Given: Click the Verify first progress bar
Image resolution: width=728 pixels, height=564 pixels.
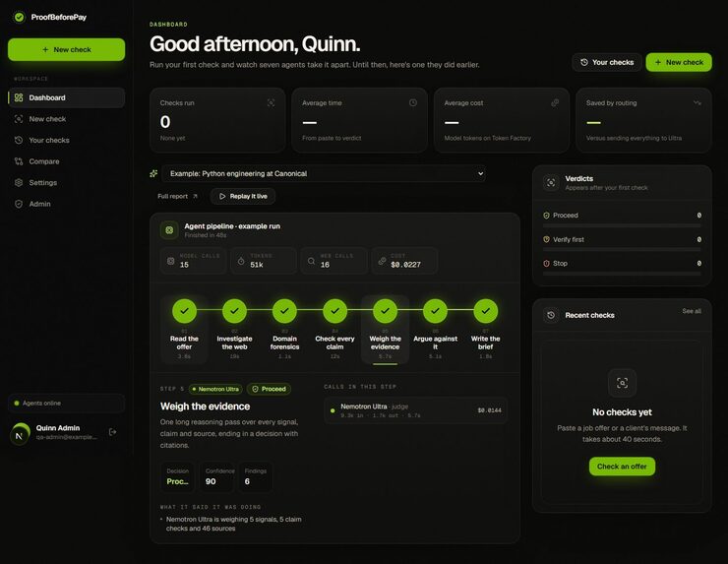Looking at the screenshot, I should 622,249.
